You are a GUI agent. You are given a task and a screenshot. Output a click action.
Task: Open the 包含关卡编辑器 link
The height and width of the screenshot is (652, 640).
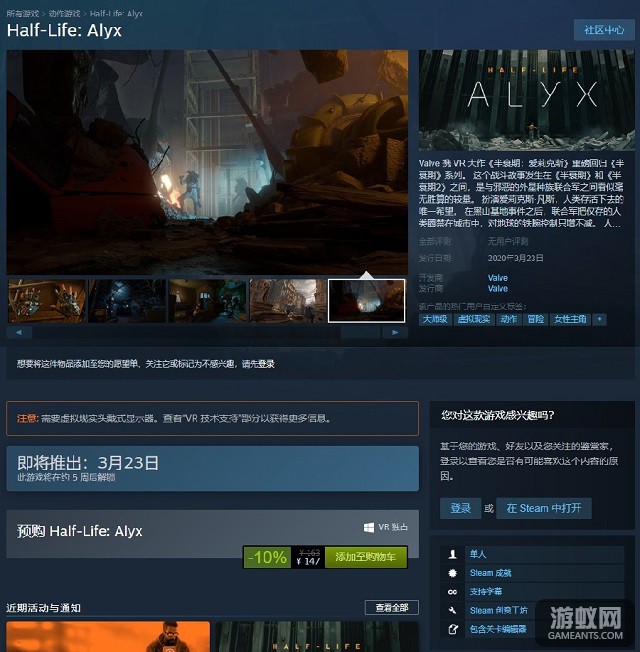498,629
